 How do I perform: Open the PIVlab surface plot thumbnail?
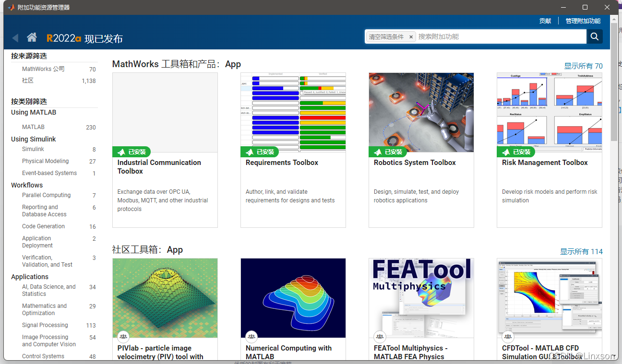[165, 298]
